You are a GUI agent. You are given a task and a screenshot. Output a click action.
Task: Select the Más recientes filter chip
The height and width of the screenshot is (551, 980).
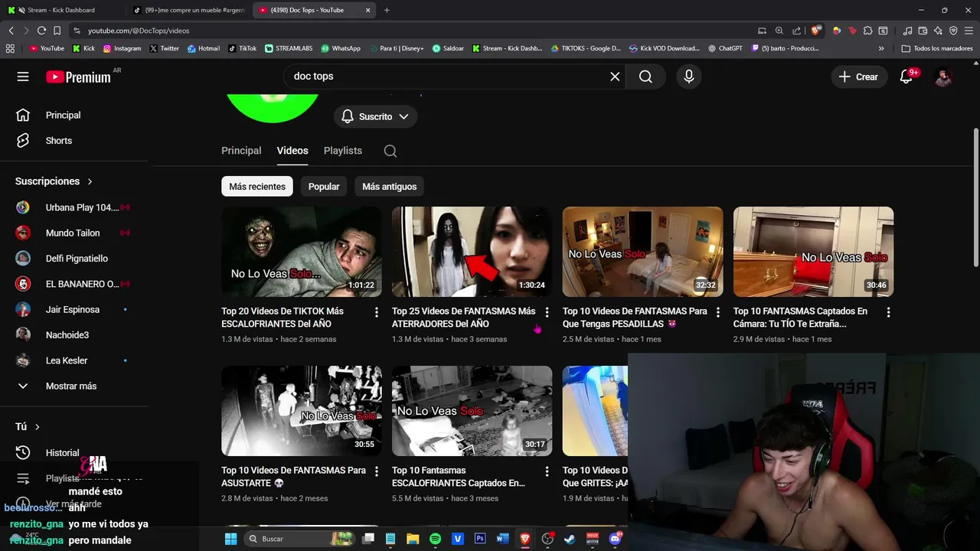tap(257, 187)
